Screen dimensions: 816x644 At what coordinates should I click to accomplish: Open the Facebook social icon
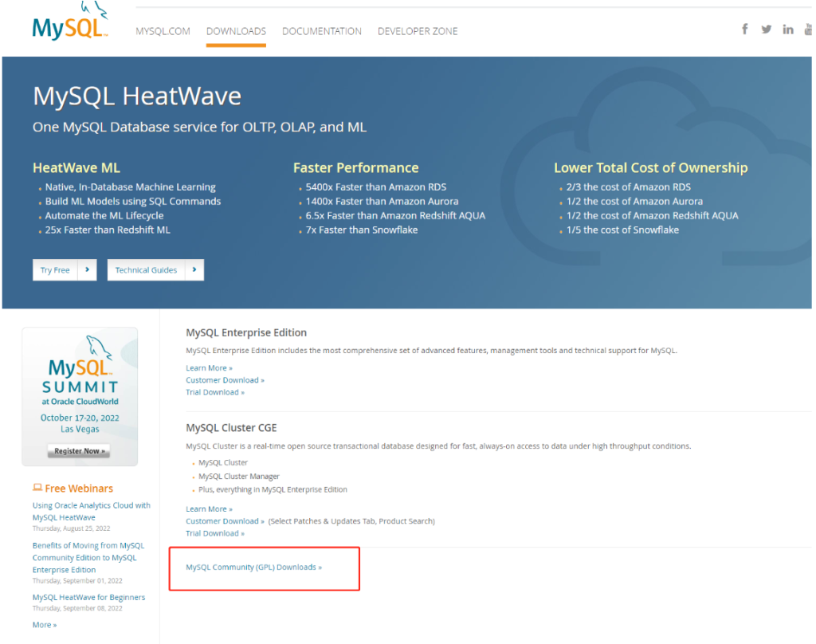pos(745,29)
